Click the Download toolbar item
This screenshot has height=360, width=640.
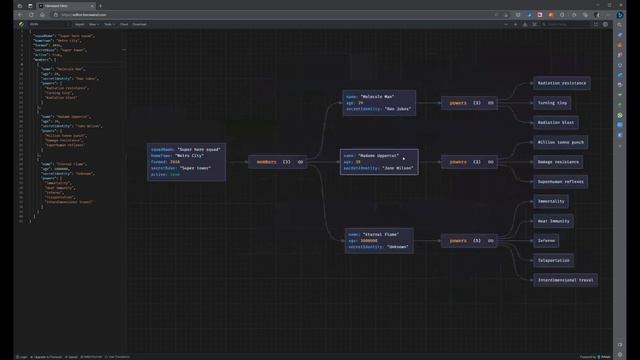pos(140,24)
